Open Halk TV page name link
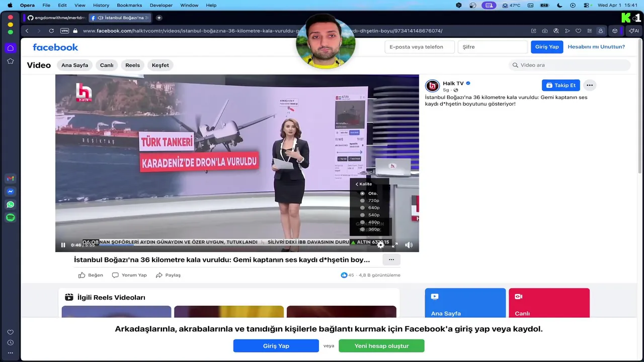 (x=453, y=83)
